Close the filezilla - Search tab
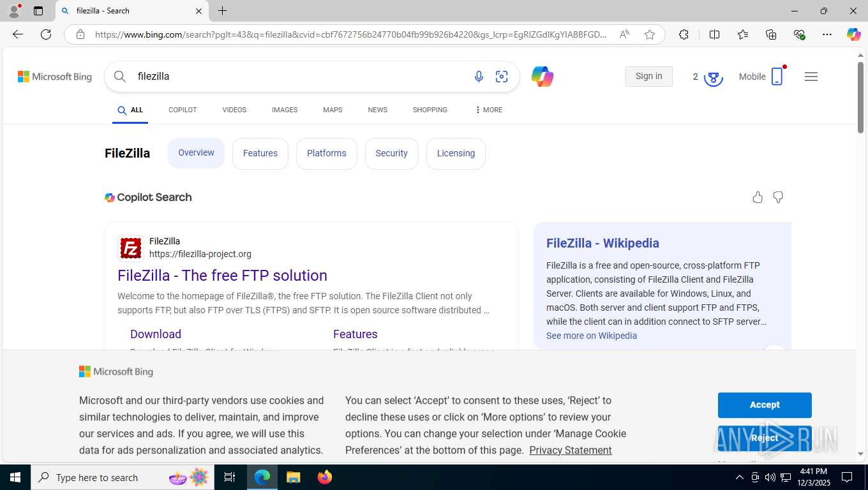 (x=198, y=11)
